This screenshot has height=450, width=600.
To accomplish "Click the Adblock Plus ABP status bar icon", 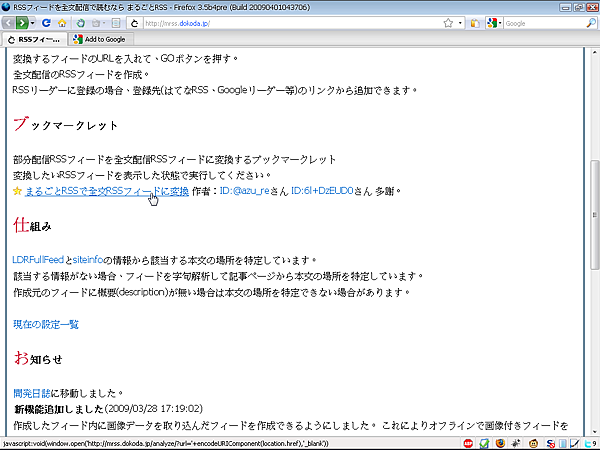I will (468, 443).
